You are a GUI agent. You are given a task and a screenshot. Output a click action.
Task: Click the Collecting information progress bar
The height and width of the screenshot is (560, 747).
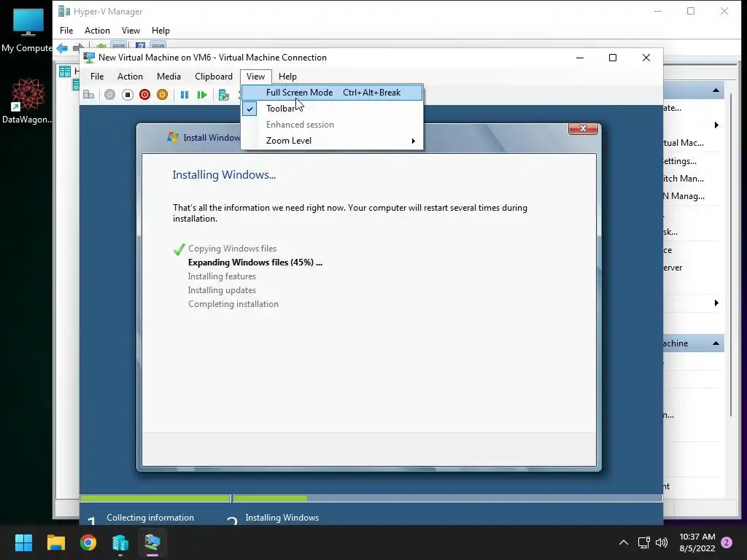pos(155,499)
